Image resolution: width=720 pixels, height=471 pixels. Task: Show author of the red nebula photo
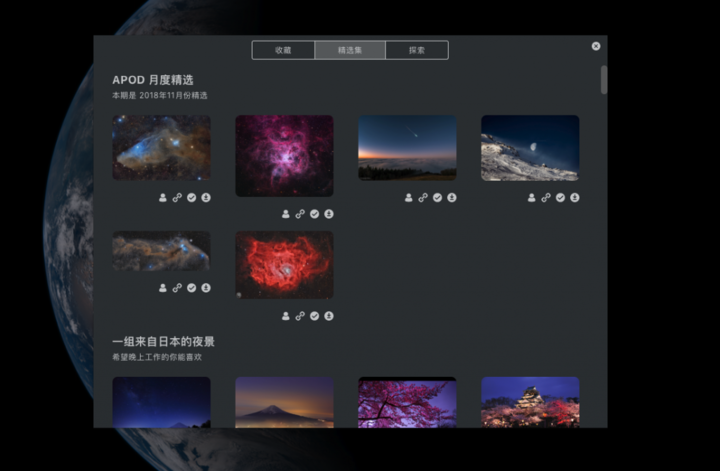pyautogui.click(x=286, y=316)
